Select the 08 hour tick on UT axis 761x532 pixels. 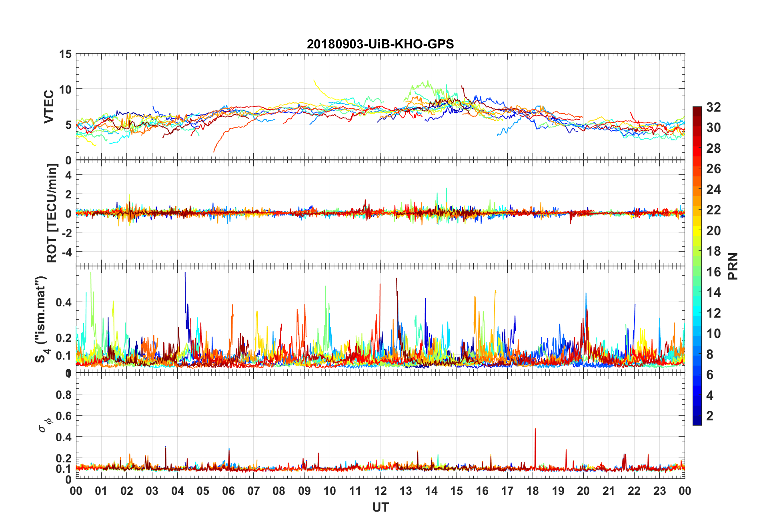pos(279,491)
